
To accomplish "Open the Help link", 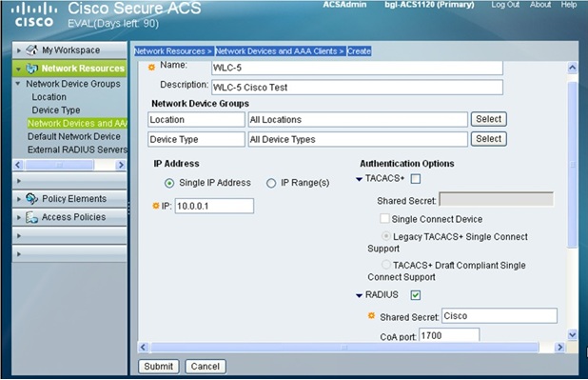I will tap(569, 5).
